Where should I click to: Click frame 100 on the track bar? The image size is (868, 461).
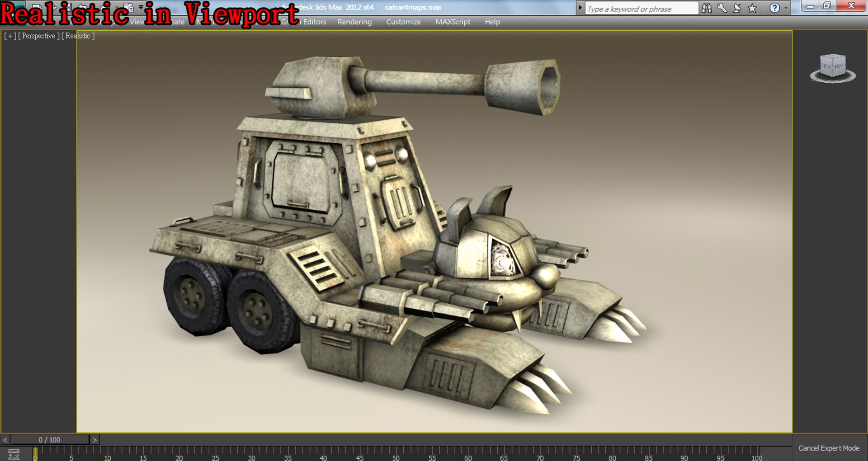coord(757,457)
